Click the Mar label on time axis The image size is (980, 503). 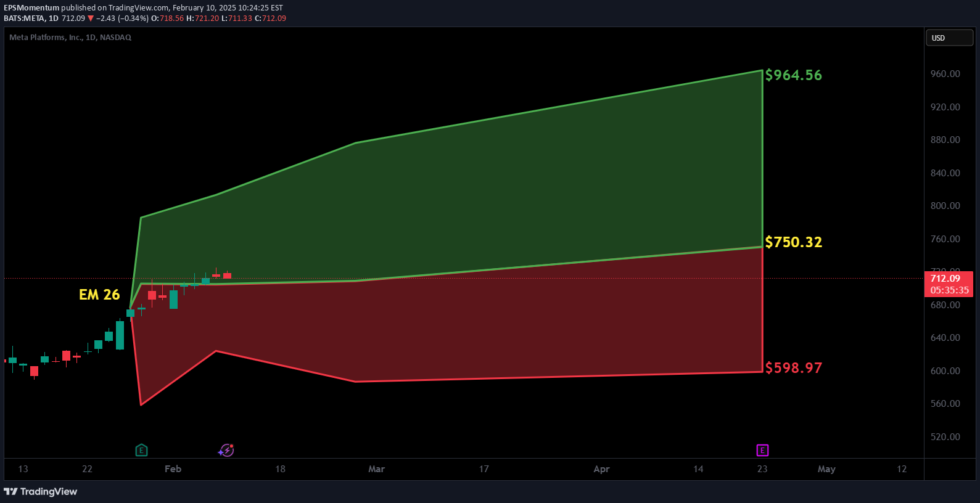tap(376, 469)
